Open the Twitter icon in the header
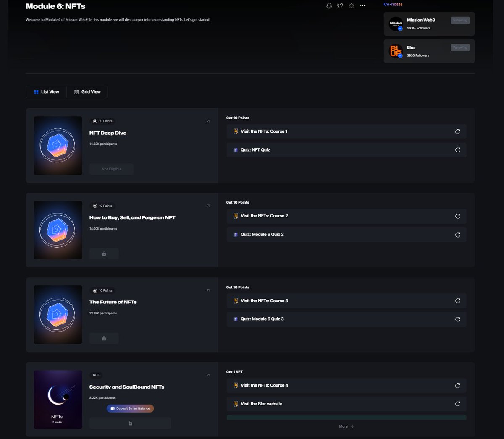This screenshot has width=504, height=439. click(340, 6)
